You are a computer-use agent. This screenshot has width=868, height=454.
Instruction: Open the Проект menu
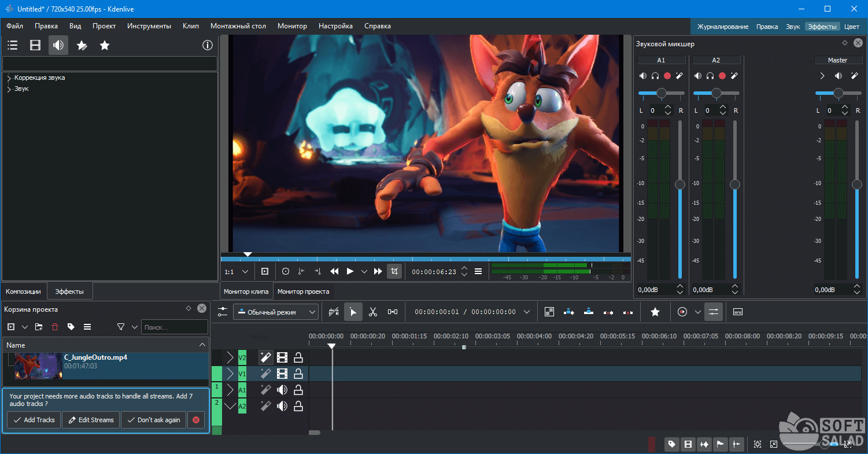[x=104, y=26]
